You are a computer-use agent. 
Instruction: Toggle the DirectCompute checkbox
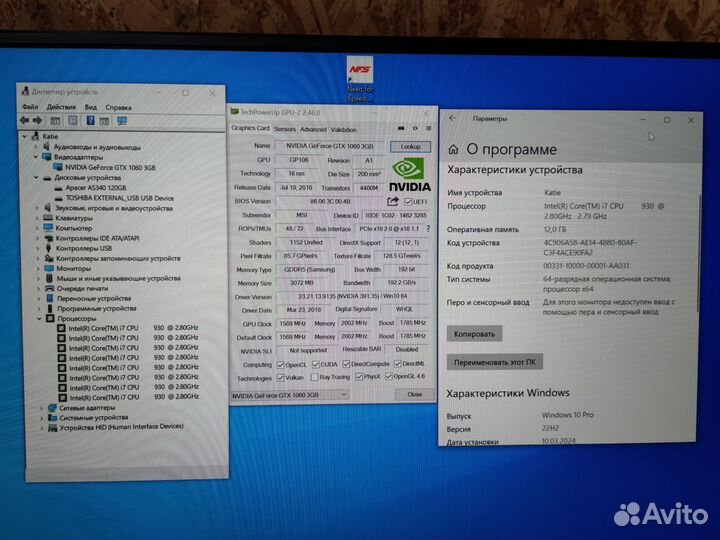coord(346,364)
